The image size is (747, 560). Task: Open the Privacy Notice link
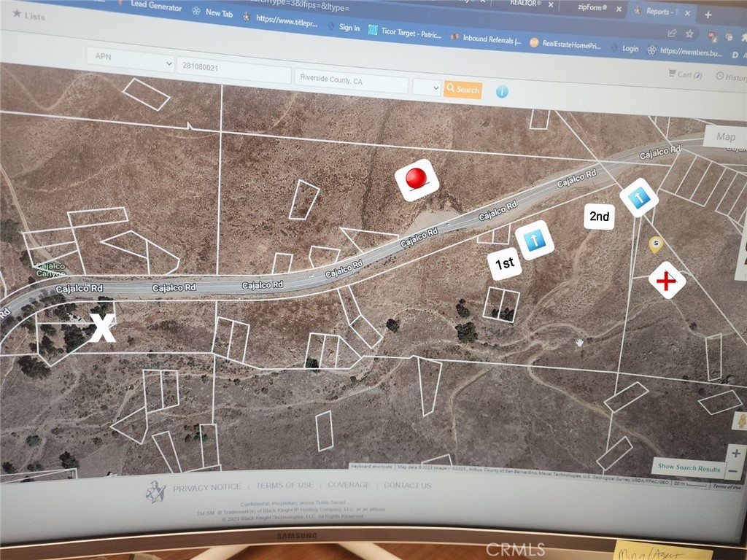pos(206,487)
